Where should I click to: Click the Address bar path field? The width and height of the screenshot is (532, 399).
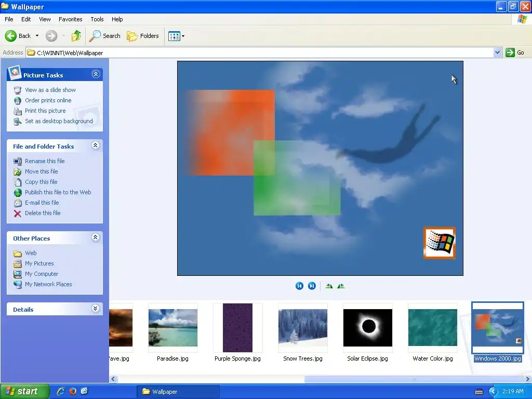click(260, 52)
